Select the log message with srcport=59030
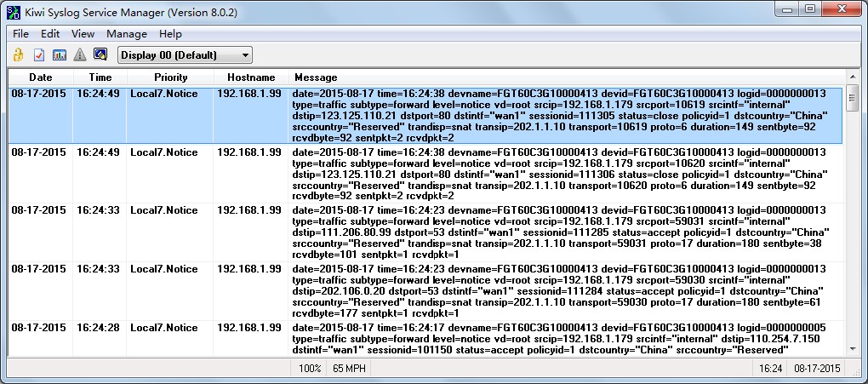 pos(559,291)
